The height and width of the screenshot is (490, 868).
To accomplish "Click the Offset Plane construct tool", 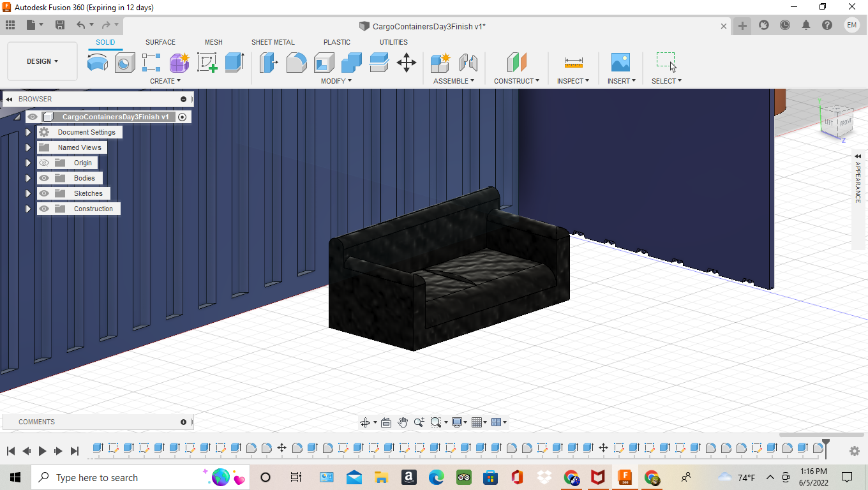I will 517,63.
